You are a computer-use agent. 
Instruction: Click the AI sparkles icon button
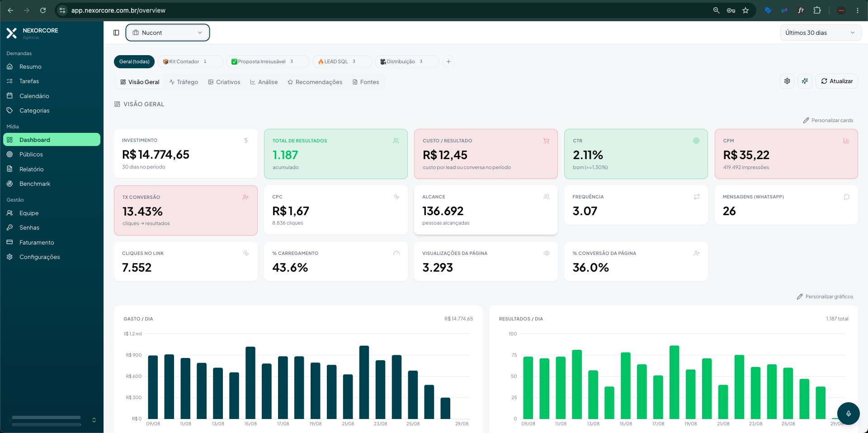pos(805,81)
